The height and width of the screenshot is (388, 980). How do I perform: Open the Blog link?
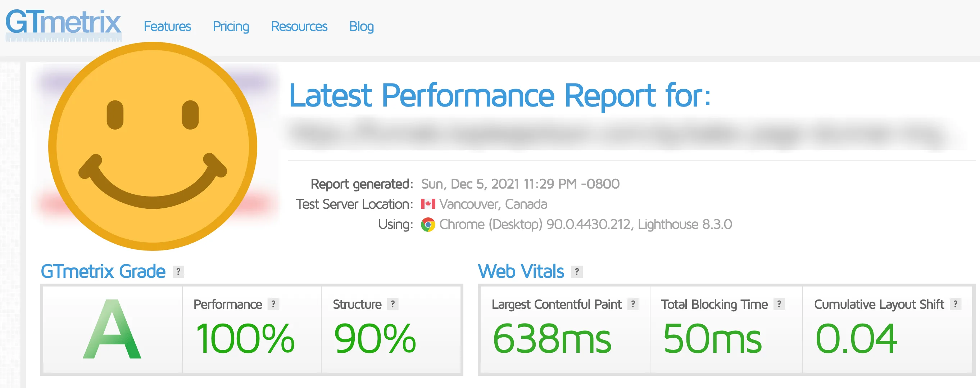click(362, 27)
